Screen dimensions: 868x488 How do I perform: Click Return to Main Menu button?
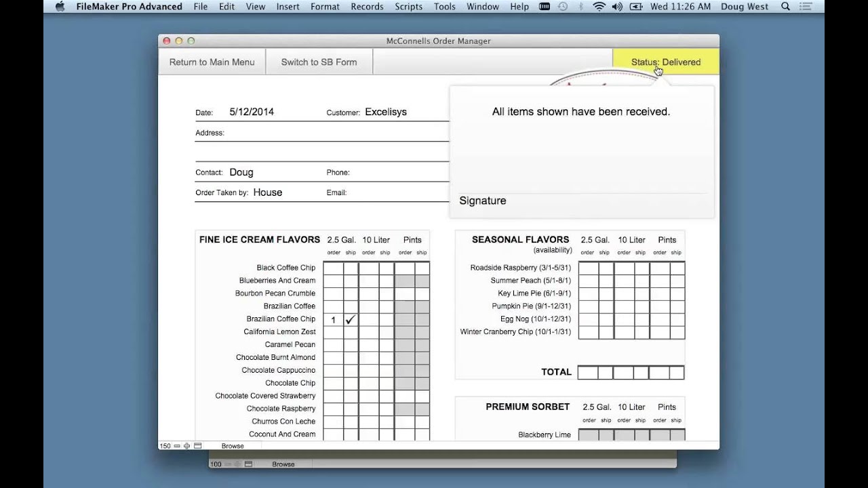tap(212, 62)
